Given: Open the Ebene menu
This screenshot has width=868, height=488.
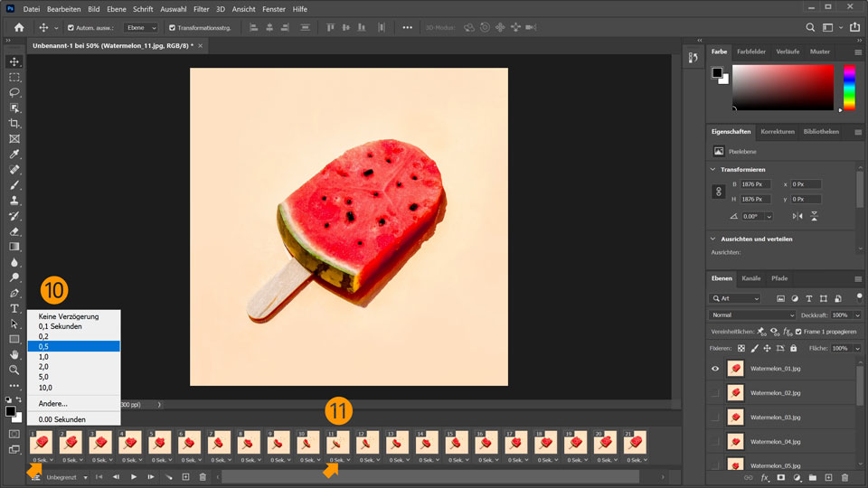Looking at the screenshot, I should point(117,9).
